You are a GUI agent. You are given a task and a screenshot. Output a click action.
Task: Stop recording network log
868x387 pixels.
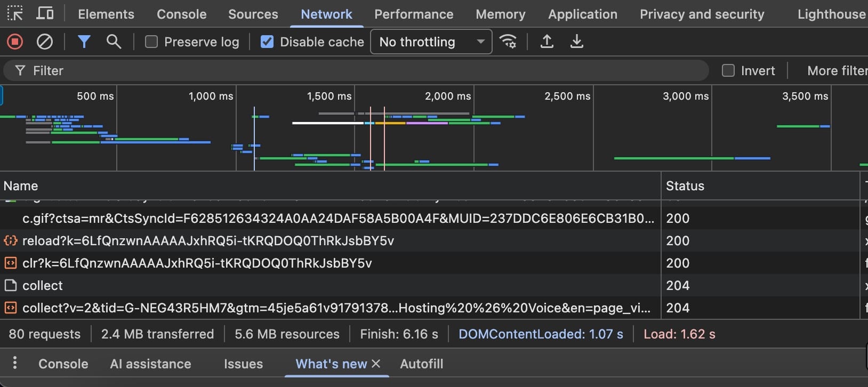click(15, 42)
